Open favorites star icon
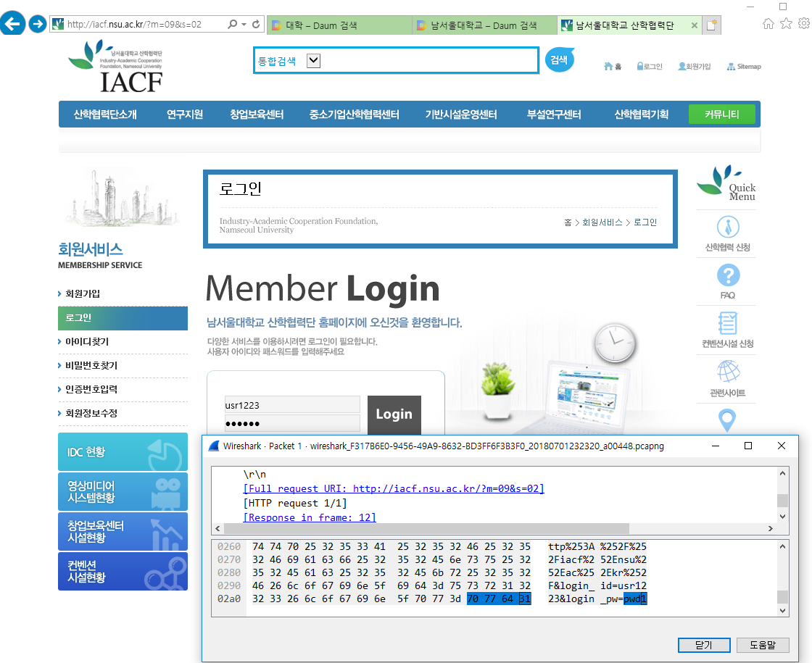 786,23
